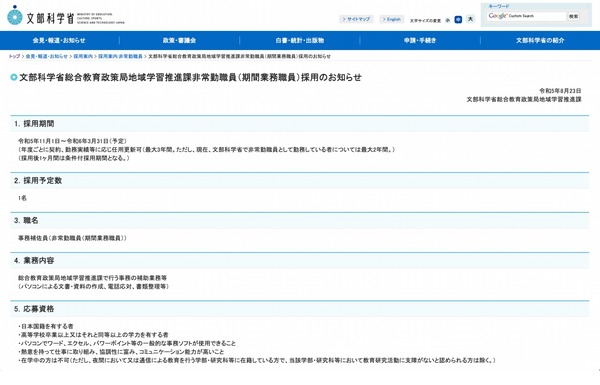Open the 白書・統計・出版物 navigation menu
The width and height of the screenshot is (600, 385).
(x=300, y=40)
